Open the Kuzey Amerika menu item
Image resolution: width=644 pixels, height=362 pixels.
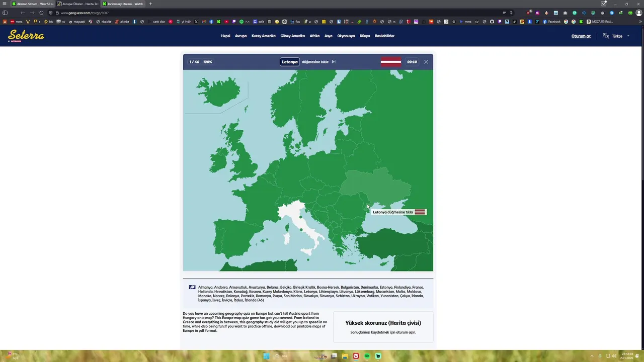click(264, 36)
